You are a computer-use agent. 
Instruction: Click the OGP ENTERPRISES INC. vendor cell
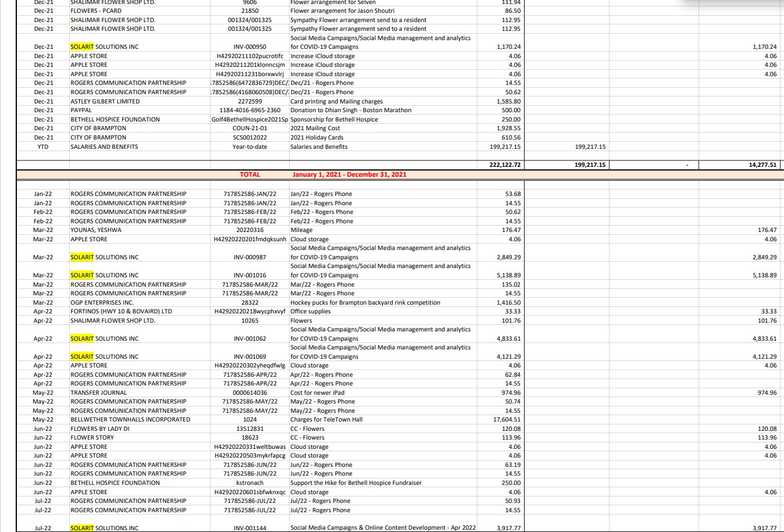click(x=102, y=302)
